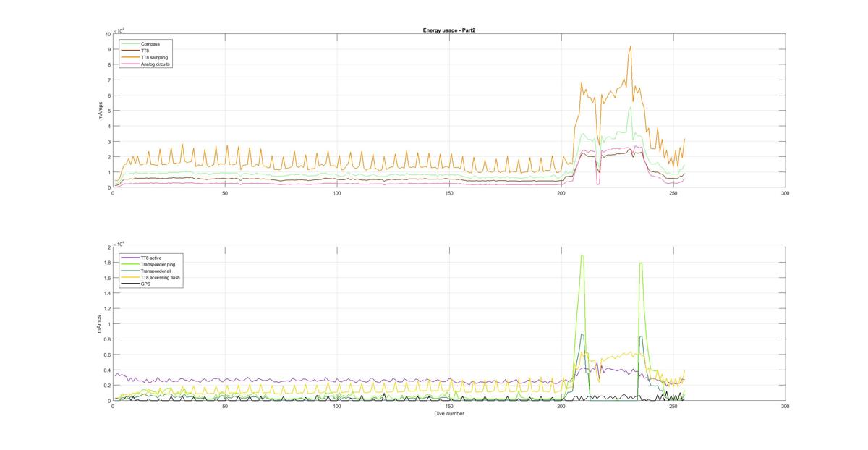This screenshot has height=450, width=868.
Task: Click y-axis tick '1.6' on the bottom plot
Action: [x=107, y=278]
